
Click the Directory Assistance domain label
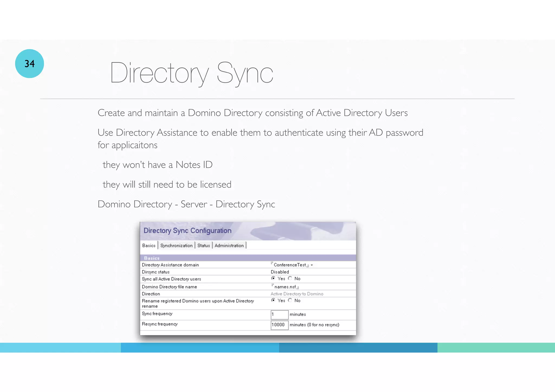(170, 265)
